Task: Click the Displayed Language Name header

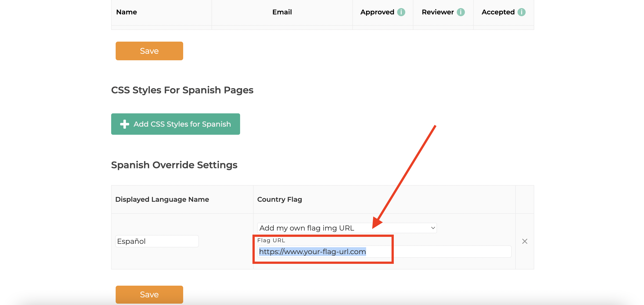Action: coord(162,199)
